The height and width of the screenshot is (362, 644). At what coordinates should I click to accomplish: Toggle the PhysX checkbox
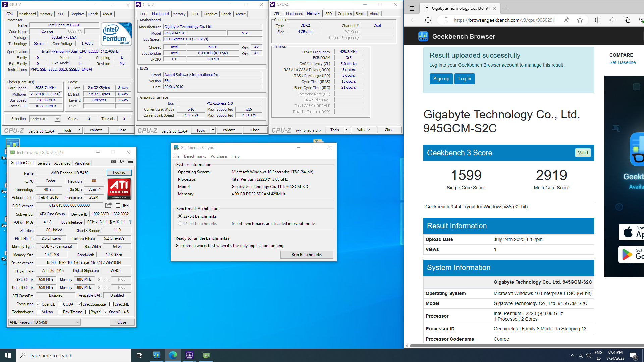point(88,312)
